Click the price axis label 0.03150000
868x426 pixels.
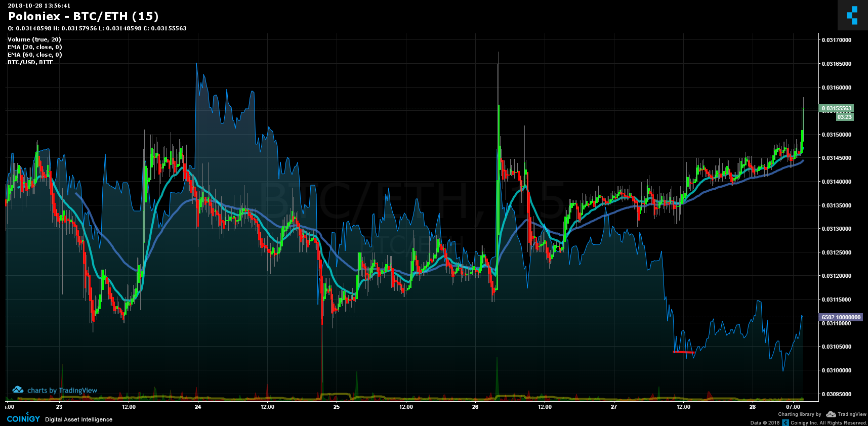click(837, 135)
